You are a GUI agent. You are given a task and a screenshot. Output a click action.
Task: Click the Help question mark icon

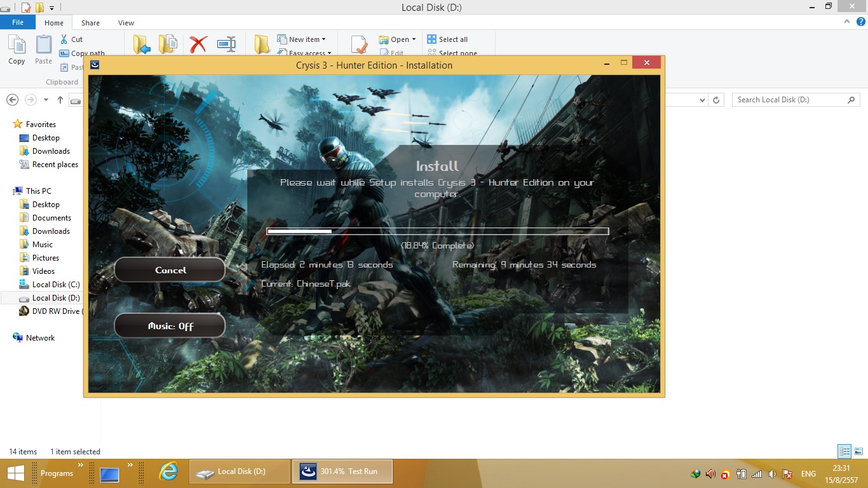pyautogui.click(x=861, y=22)
